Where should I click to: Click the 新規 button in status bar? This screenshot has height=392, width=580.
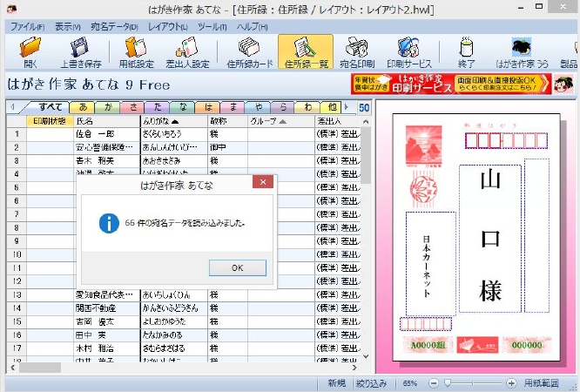point(336,383)
